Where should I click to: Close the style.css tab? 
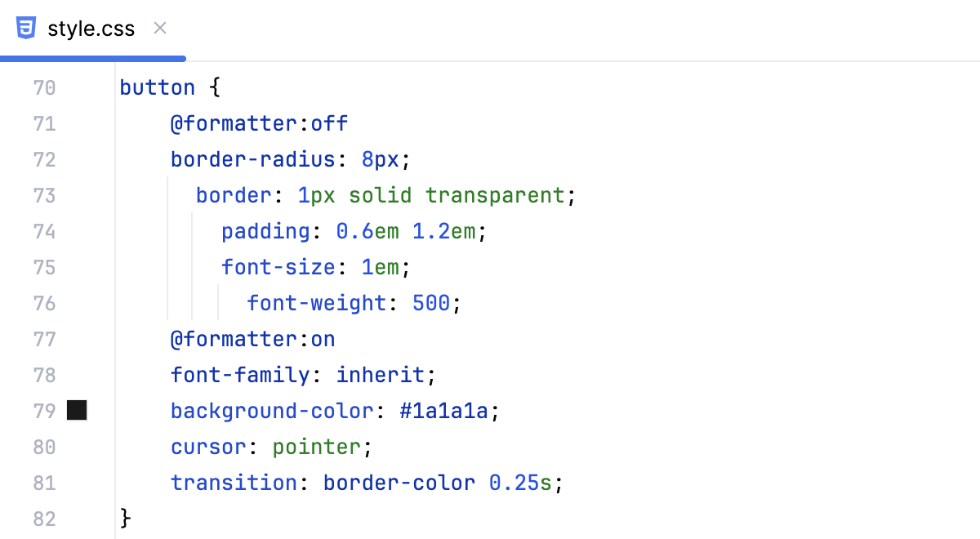click(159, 28)
